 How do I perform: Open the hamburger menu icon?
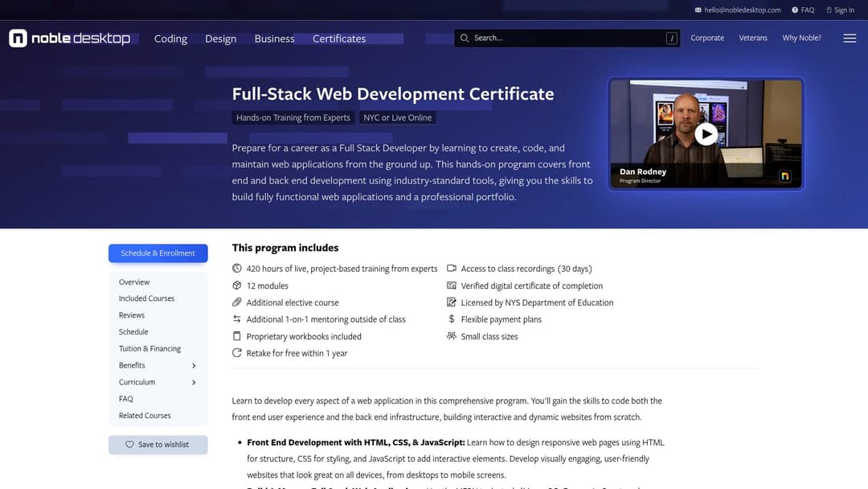click(x=850, y=39)
